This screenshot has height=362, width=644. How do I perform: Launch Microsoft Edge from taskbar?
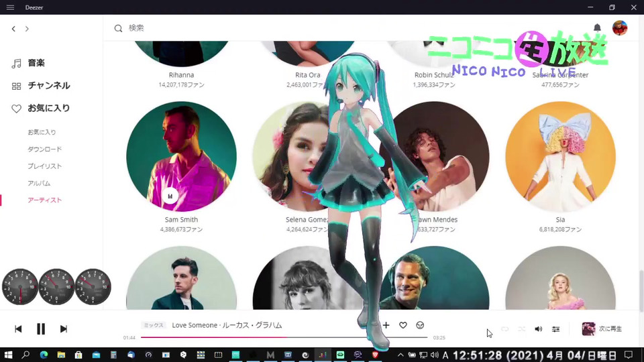tap(44, 355)
